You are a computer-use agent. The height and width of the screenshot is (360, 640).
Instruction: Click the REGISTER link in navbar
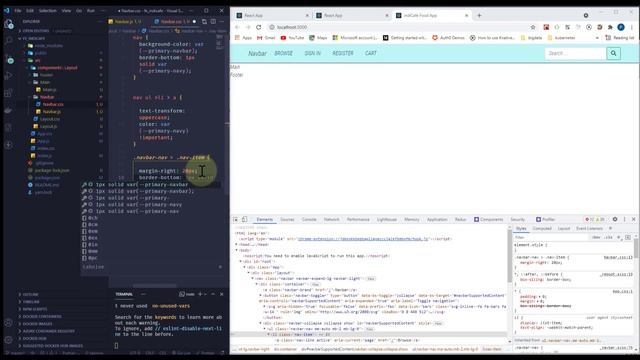click(x=343, y=53)
